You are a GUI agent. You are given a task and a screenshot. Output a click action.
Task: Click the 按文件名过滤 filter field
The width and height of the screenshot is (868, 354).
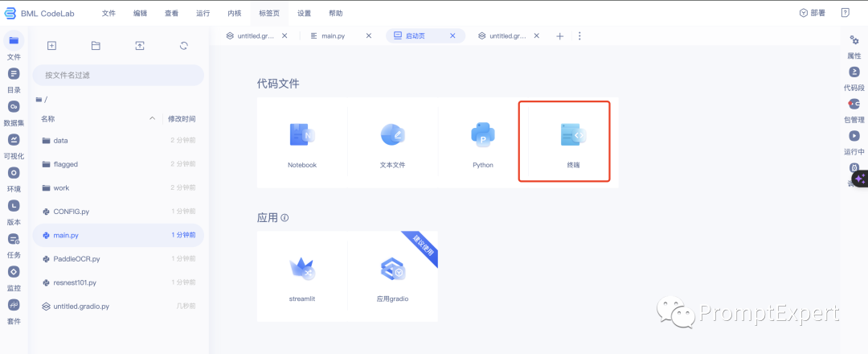(x=118, y=75)
